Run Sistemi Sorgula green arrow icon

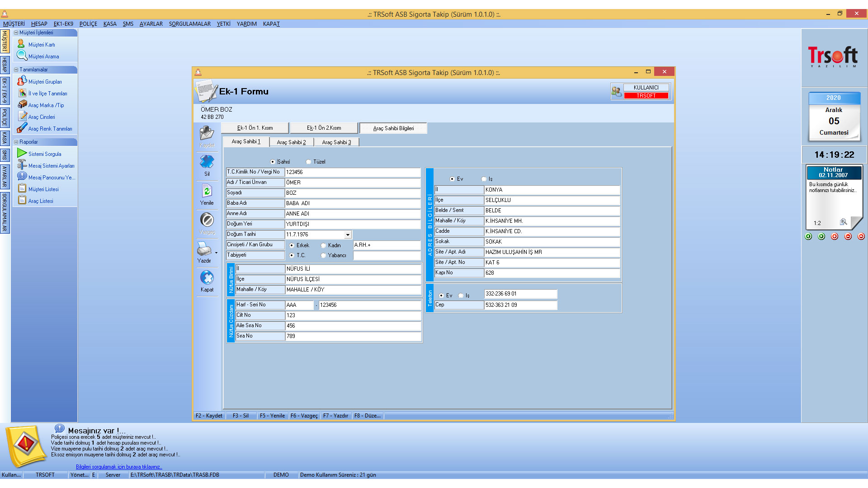[x=22, y=153]
